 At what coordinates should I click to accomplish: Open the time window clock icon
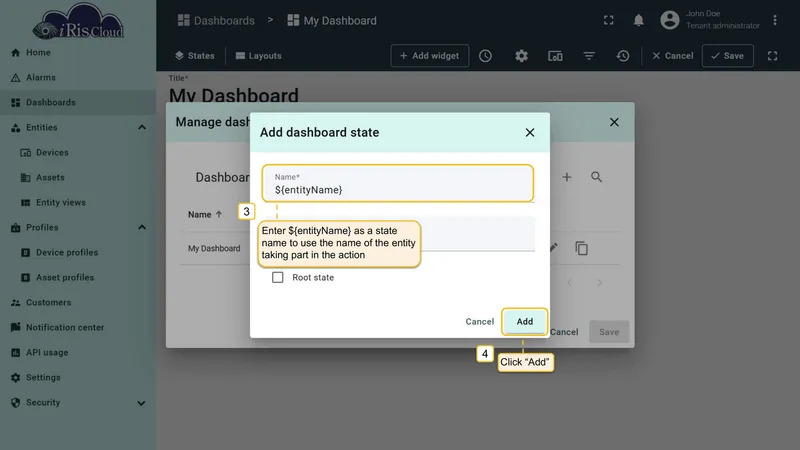485,56
